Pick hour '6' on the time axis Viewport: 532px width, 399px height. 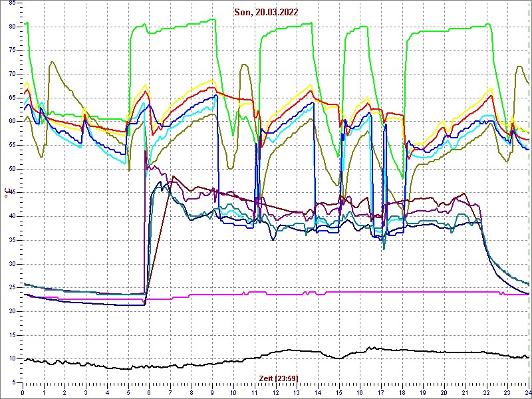(149, 392)
